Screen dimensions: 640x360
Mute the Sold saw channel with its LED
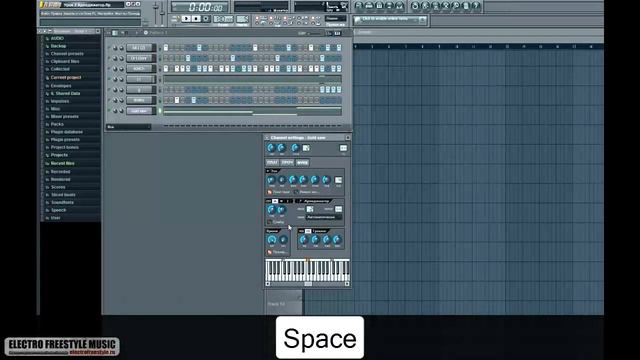109,111
